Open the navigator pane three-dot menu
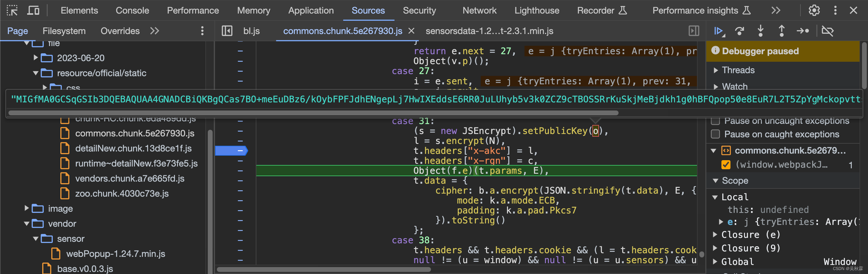Screen dimensions: 868x274 click(x=202, y=31)
